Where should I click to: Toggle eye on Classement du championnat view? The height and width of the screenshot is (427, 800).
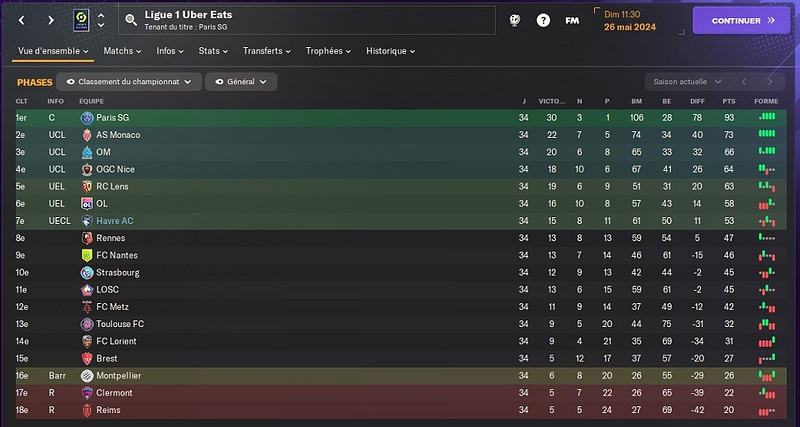tap(70, 82)
